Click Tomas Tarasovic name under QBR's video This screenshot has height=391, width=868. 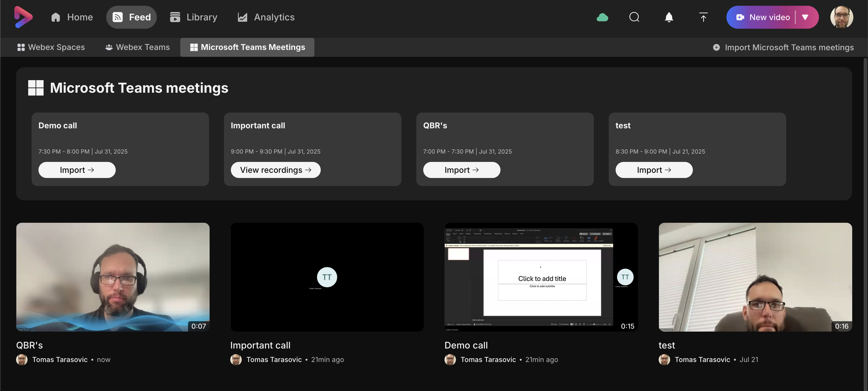click(60, 360)
